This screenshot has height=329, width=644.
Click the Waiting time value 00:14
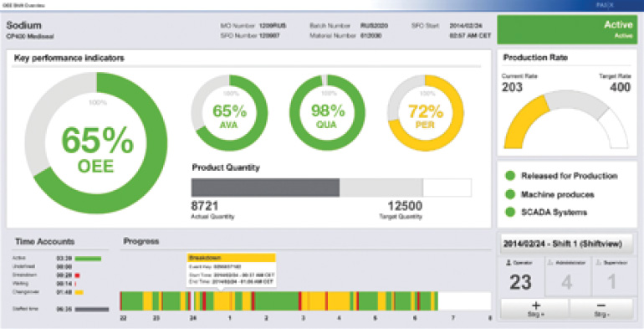point(64,284)
